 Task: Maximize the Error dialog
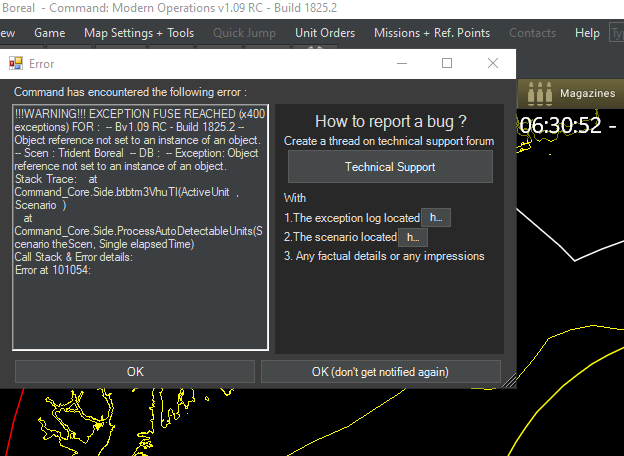click(447, 63)
